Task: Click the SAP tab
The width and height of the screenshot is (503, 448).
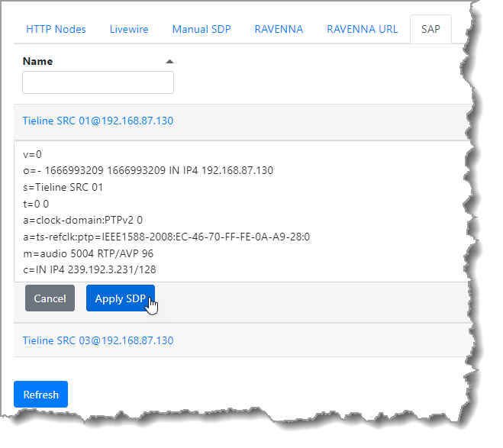Action: (430, 29)
